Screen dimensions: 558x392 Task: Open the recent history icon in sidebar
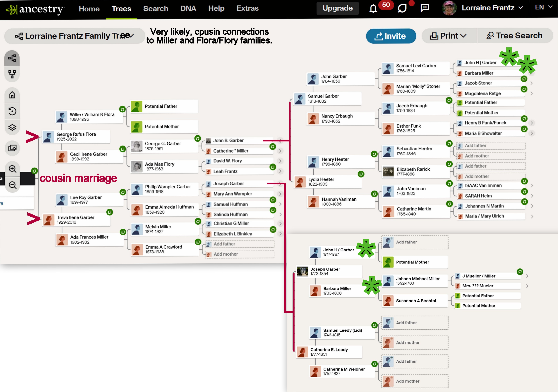(12, 111)
